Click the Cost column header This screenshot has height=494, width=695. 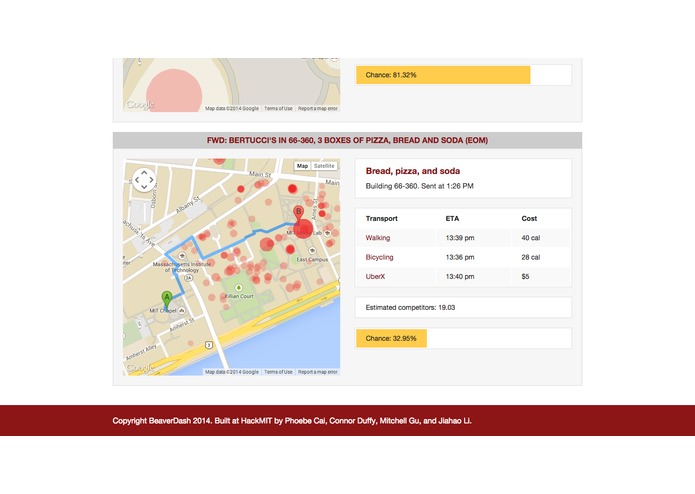tap(529, 218)
